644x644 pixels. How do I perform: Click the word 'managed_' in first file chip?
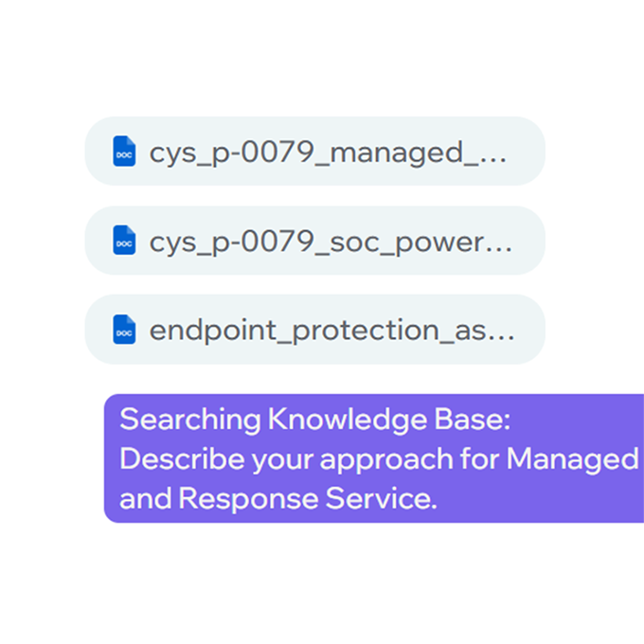coord(403,153)
